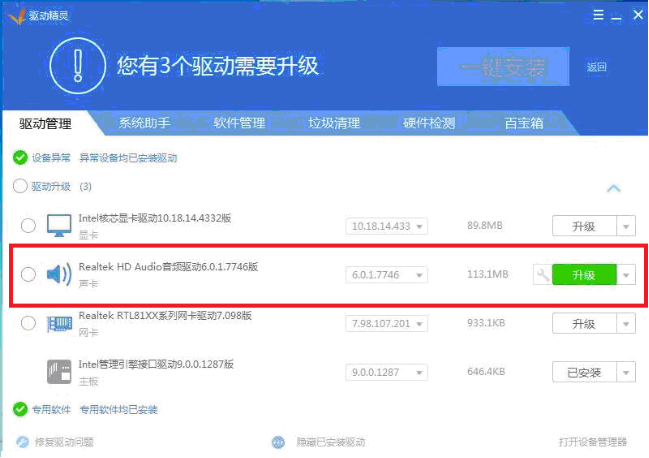Click the 设备异常 label
This screenshot has width=649, height=458.
click(51, 158)
